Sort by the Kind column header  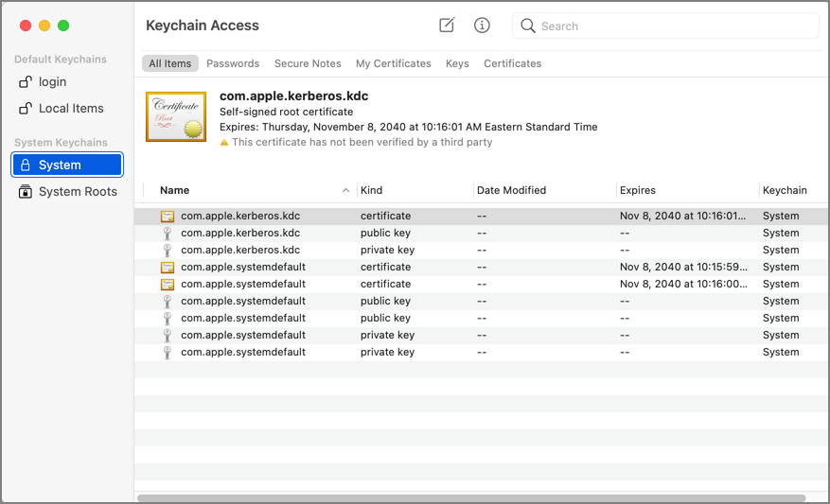click(x=372, y=190)
